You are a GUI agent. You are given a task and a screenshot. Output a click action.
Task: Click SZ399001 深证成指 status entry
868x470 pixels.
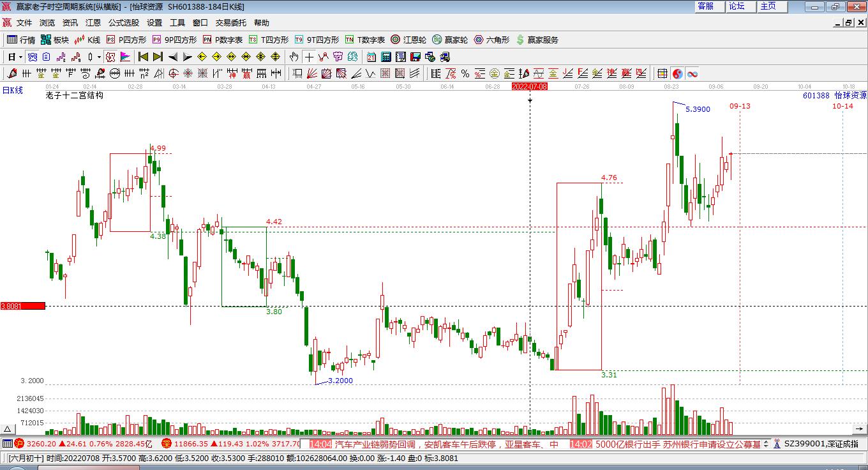821,444
